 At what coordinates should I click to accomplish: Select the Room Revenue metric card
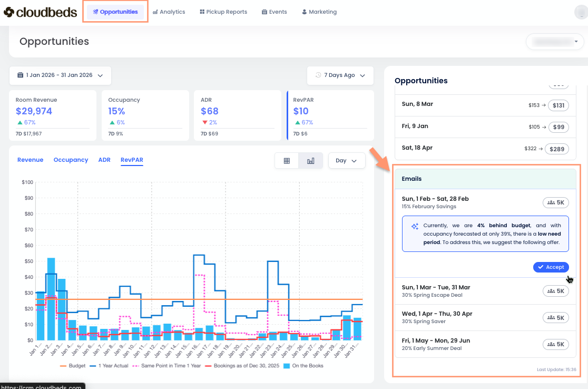click(x=53, y=115)
